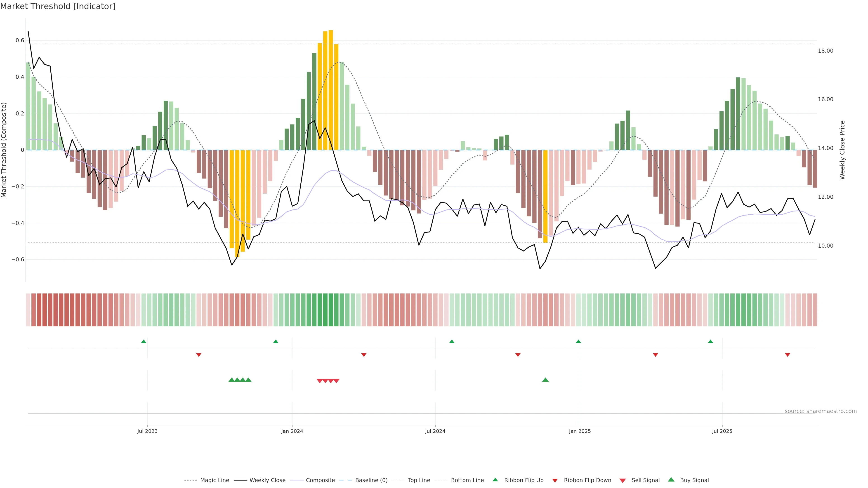Click the Ribbon Flip Down legend icon
This screenshot has width=868, height=488.
(555, 481)
